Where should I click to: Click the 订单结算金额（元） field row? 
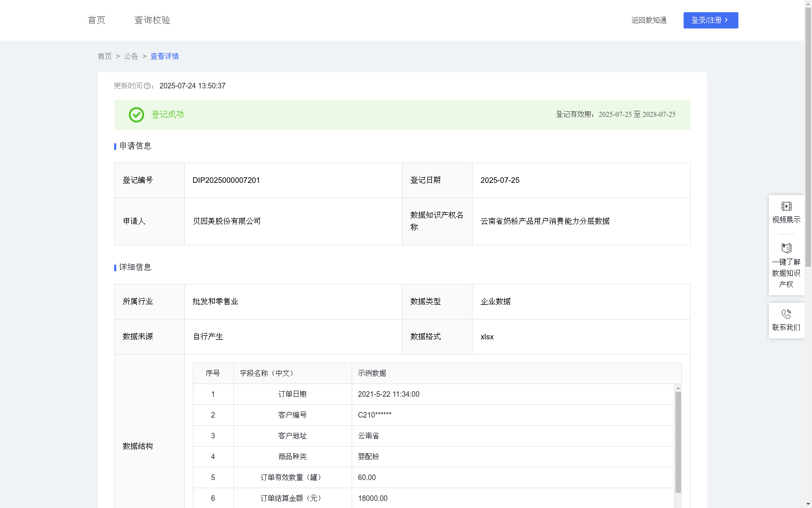433,498
